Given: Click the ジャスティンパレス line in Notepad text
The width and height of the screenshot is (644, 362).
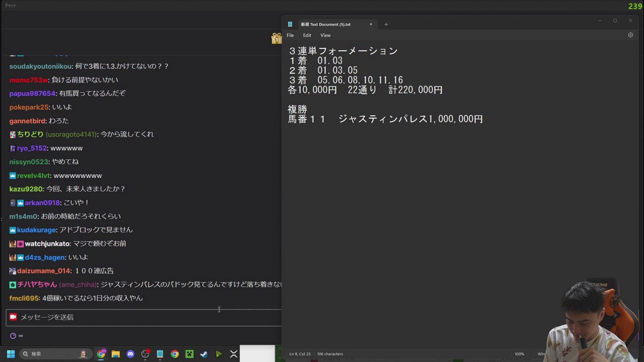Looking at the screenshot, I should pyautogui.click(x=385, y=119).
